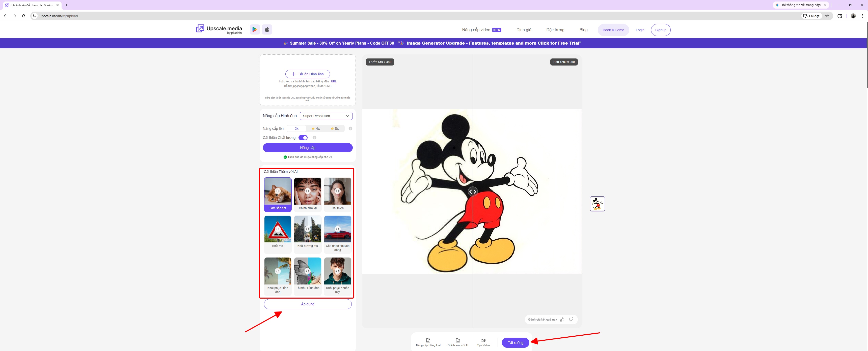Click the Google Lens search icon in toolbar
The height and width of the screenshot is (351, 868).
coord(840,16)
